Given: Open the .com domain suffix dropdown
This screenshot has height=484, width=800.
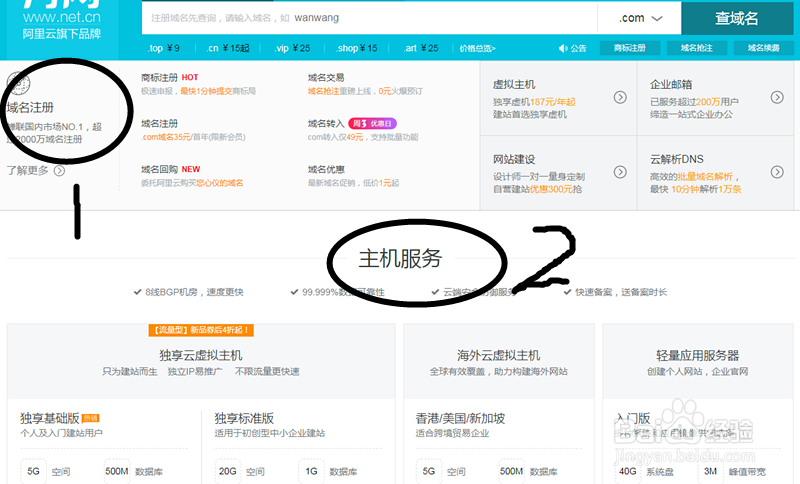Looking at the screenshot, I should [639, 18].
